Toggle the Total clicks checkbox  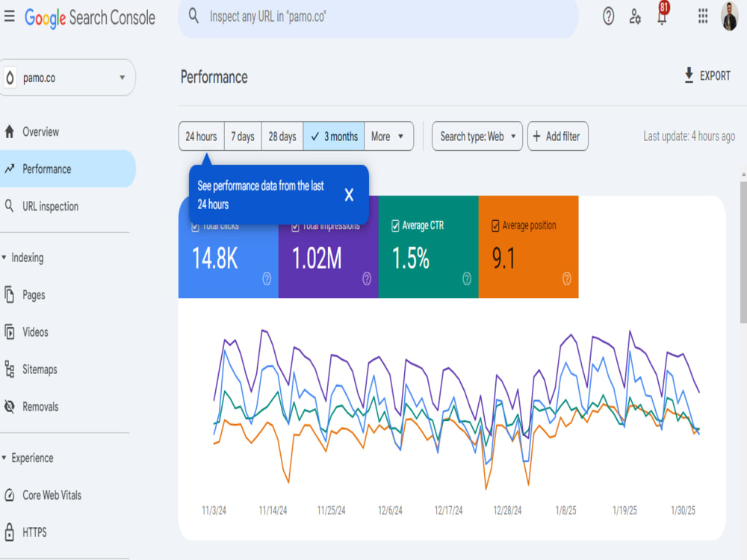[195, 227]
